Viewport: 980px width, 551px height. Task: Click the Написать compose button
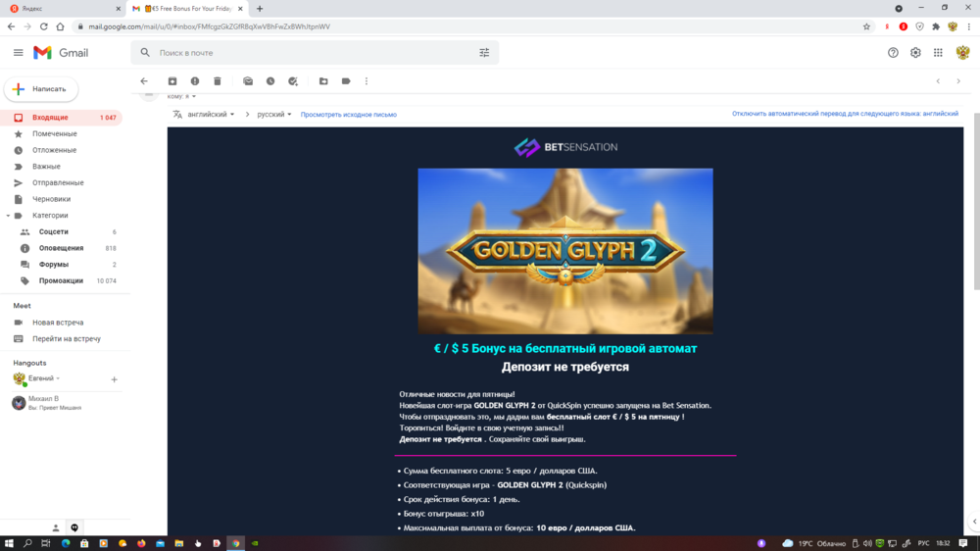coord(41,89)
